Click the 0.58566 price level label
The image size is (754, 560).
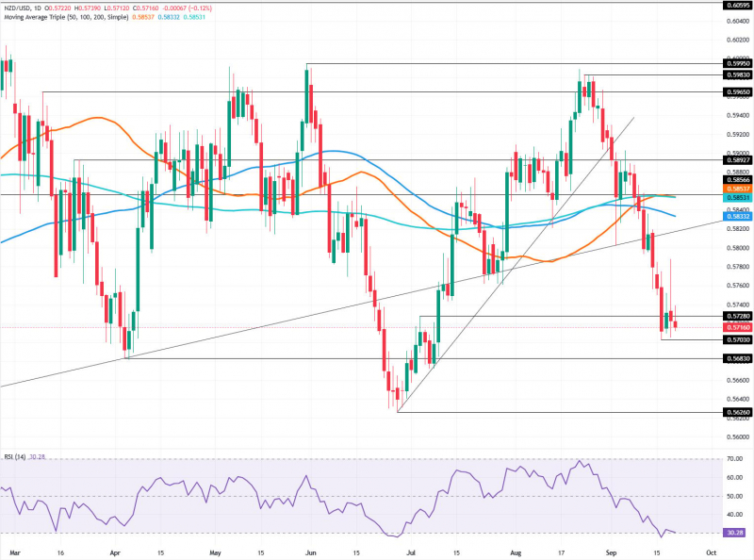click(737, 180)
